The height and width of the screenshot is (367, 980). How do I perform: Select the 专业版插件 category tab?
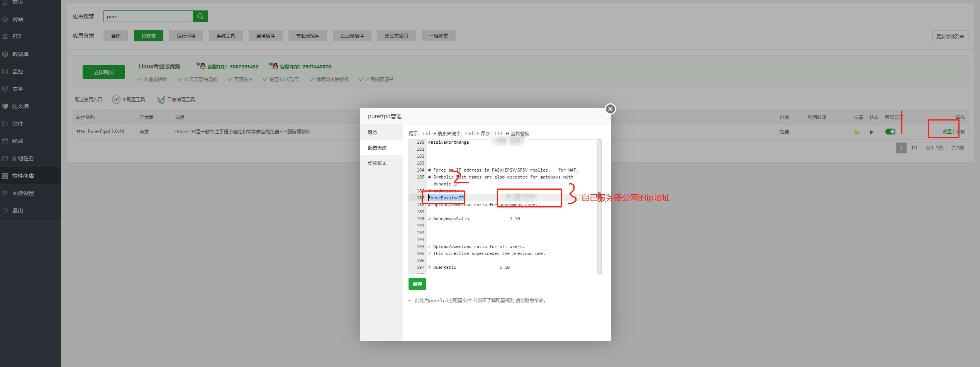pyautogui.click(x=308, y=36)
